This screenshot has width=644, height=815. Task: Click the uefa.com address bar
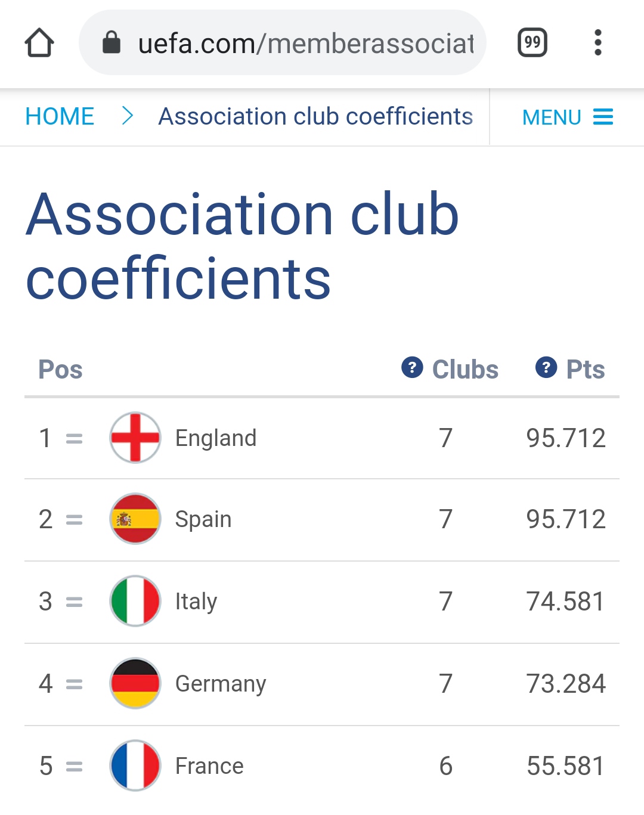(283, 43)
